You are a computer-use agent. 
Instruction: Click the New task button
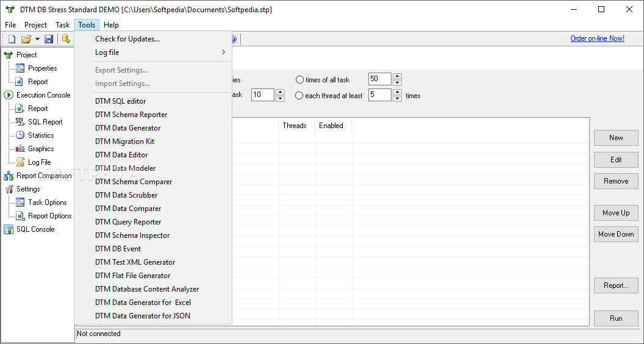616,138
